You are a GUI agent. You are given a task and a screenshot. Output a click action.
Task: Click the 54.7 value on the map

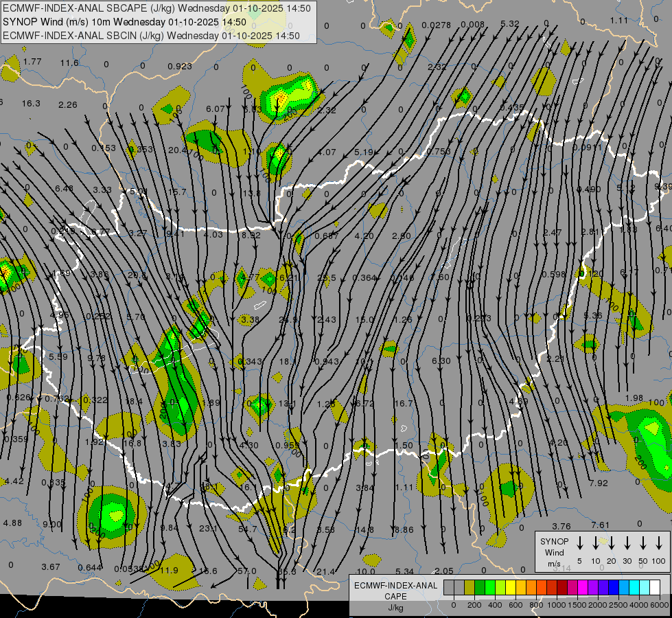point(247,529)
